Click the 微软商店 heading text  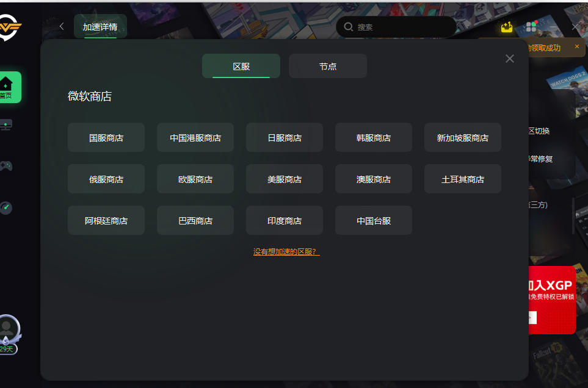[90, 96]
